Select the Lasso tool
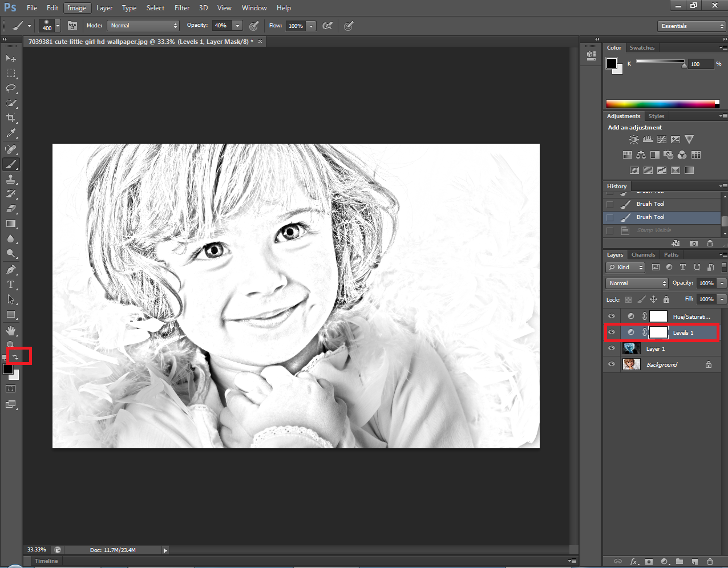 [11, 88]
